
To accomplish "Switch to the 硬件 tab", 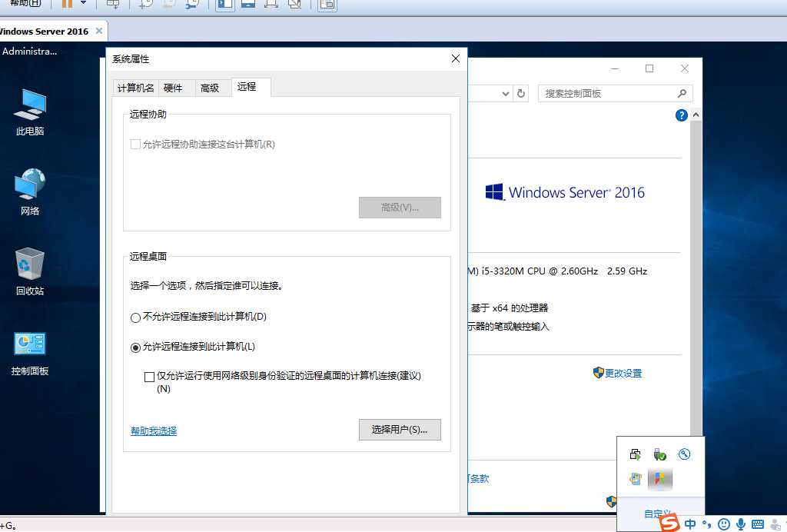I will pyautogui.click(x=173, y=88).
